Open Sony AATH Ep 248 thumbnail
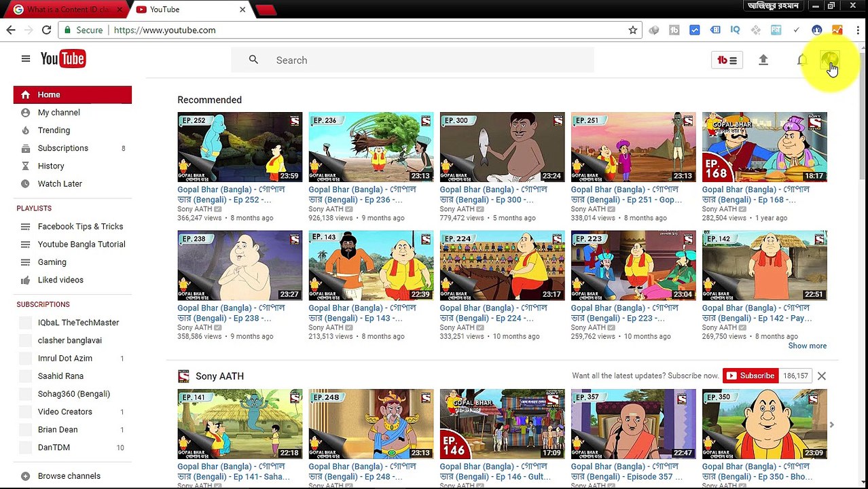Image resolution: width=868 pixels, height=489 pixels. click(x=371, y=424)
